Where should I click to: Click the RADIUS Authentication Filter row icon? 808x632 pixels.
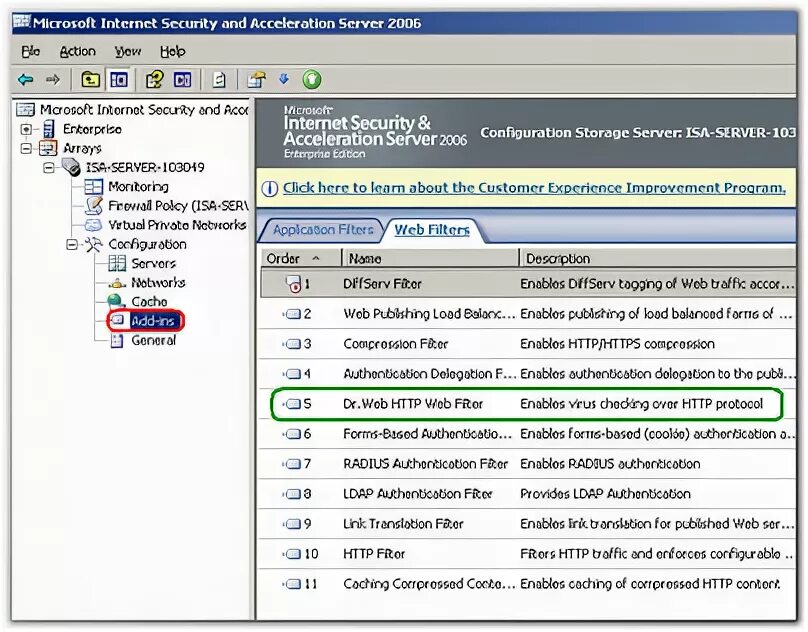pos(293,464)
